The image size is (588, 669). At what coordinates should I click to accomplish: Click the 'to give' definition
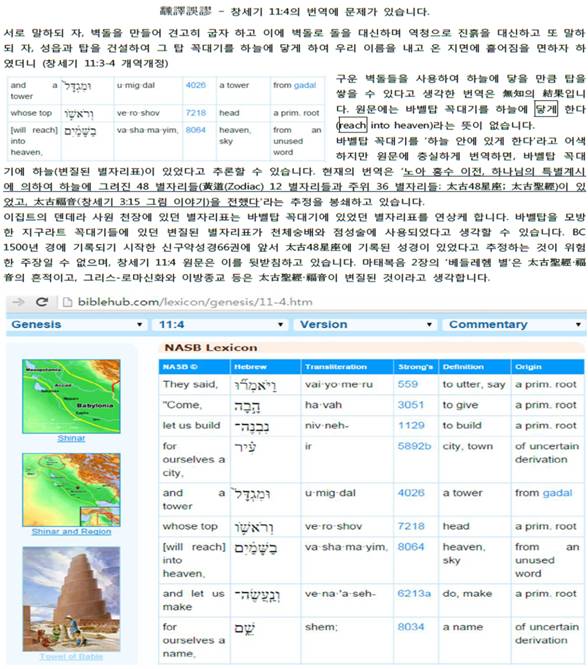coord(460,405)
